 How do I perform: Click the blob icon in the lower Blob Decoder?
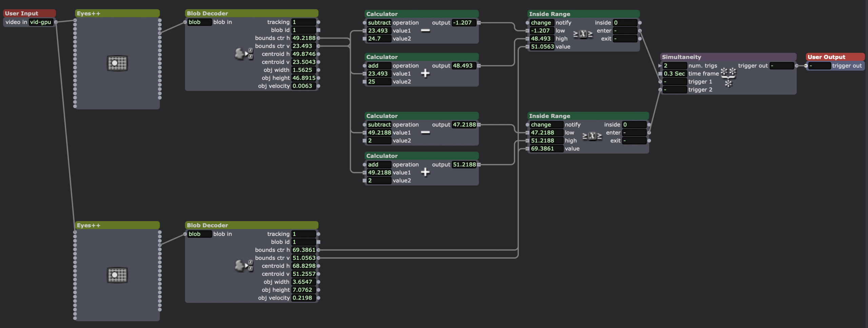[243, 266]
